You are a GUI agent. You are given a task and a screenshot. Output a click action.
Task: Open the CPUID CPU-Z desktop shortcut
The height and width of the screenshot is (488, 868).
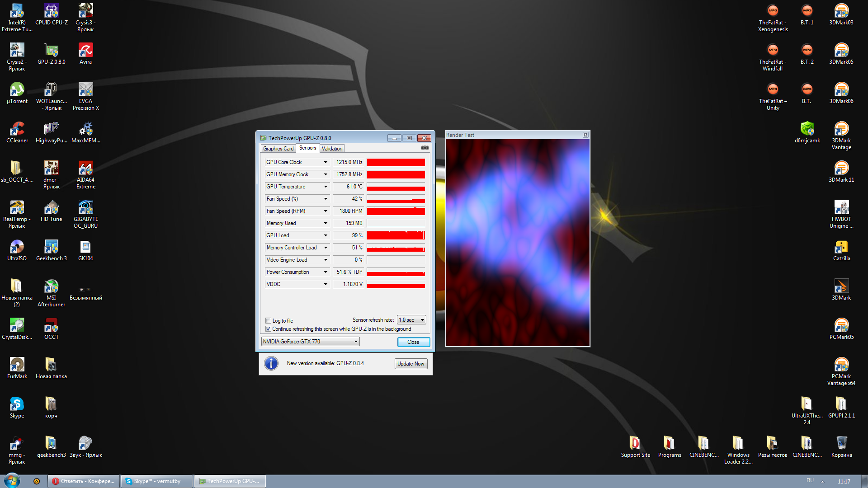pyautogui.click(x=51, y=11)
